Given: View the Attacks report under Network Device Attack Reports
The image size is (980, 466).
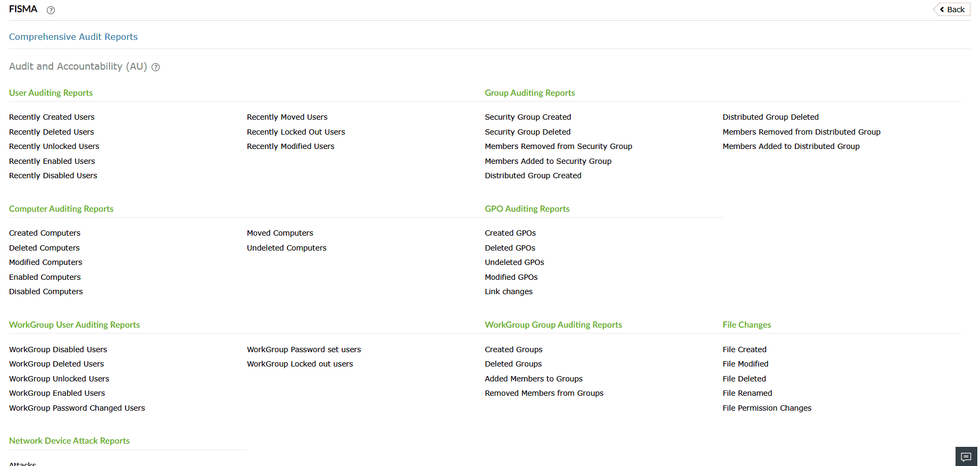Looking at the screenshot, I should [22, 463].
